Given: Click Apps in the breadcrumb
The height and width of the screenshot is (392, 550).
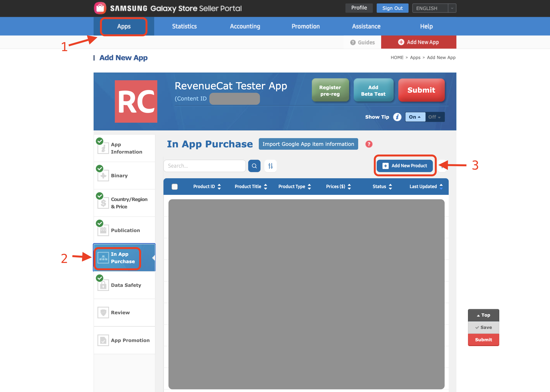Looking at the screenshot, I should (x=415, y=57).
